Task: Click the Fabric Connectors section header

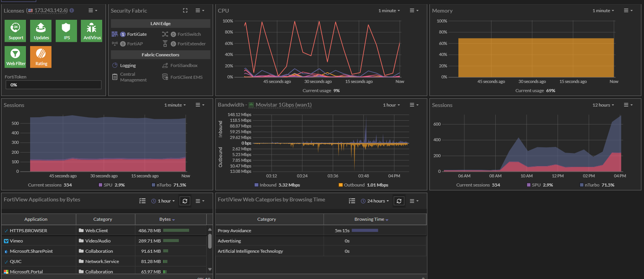Action: click(x=161, y=55)
